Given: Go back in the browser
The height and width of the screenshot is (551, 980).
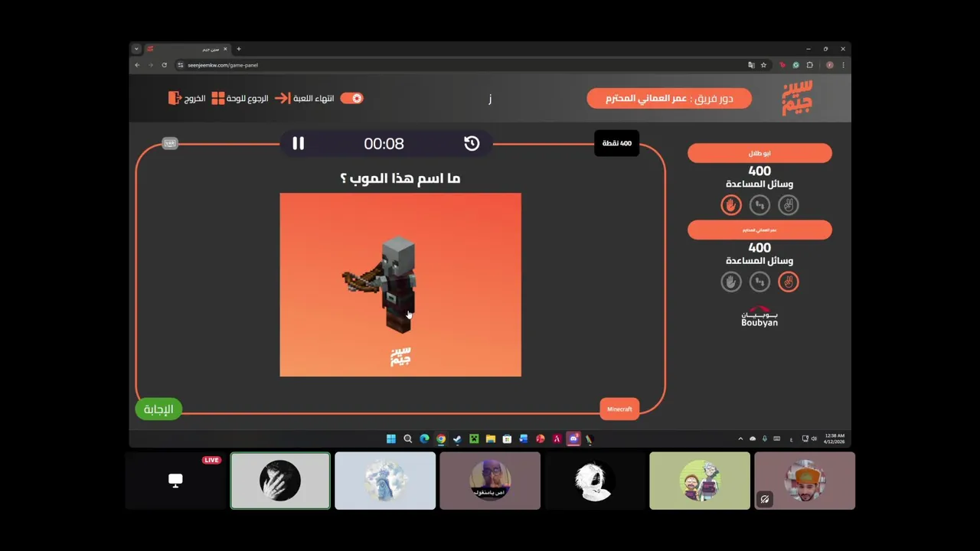Looking at the screenshot, I should pyautogui.click(x=138, y=65).
